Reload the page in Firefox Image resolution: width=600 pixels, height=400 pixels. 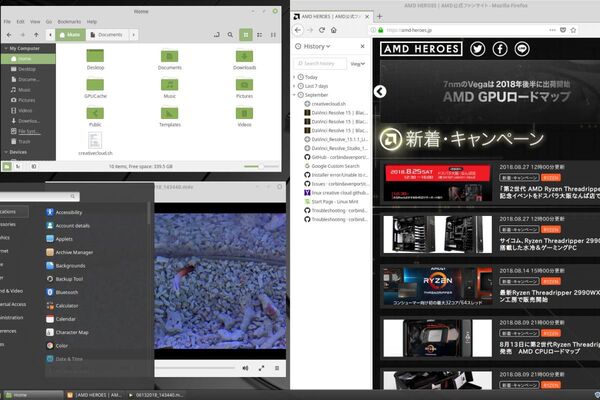pyautogui.click(x=322, y=30)
